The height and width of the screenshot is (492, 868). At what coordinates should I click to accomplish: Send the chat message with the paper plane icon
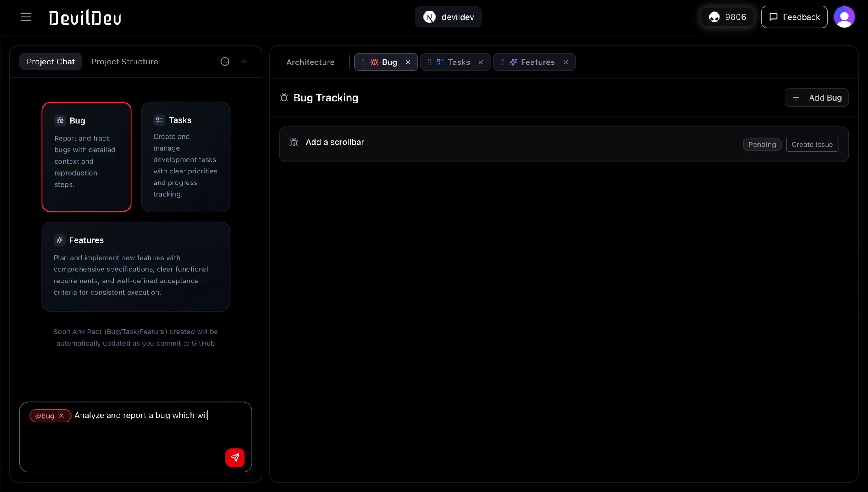point(234,458)
